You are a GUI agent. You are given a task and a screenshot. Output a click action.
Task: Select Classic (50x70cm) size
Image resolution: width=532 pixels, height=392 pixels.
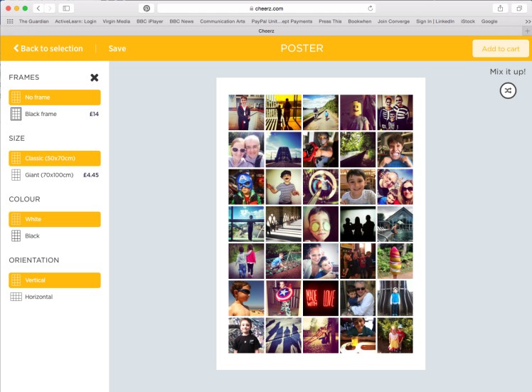pyautogui.click(x=55, y=159)
